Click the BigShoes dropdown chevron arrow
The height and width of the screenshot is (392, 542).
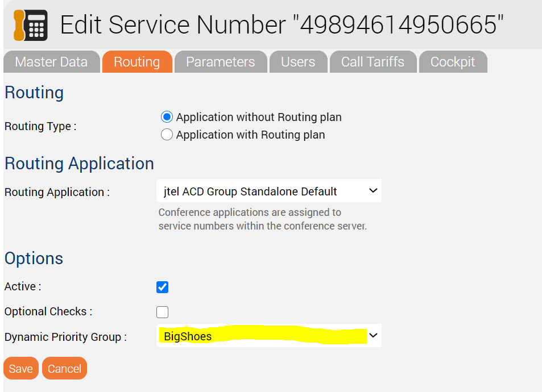click(373, 335)
